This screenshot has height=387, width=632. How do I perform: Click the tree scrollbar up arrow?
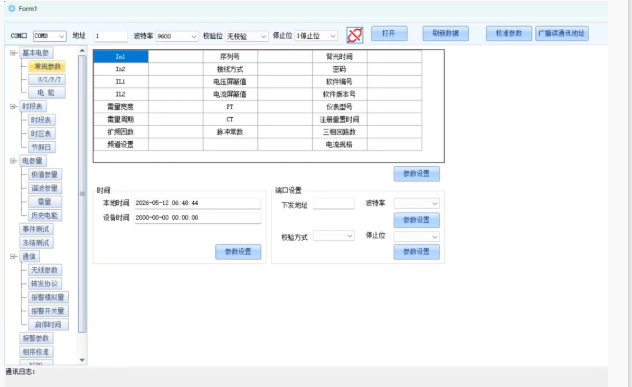82,51
